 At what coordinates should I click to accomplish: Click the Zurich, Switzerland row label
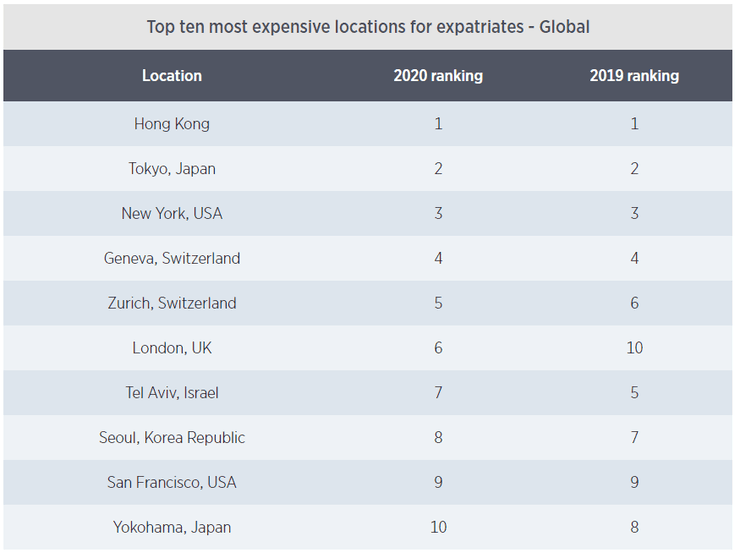click(172, 303)
